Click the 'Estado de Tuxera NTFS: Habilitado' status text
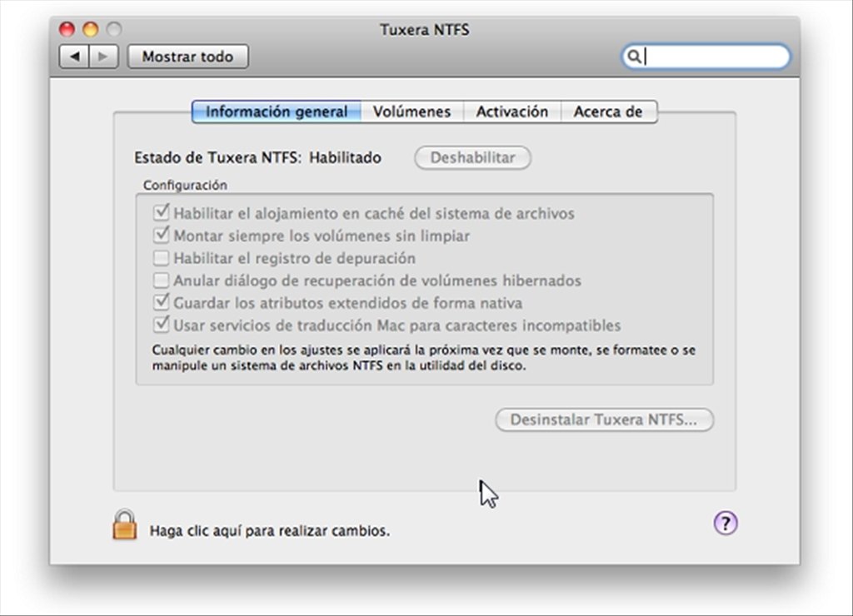Screen dimensions: 853x616 (x=258, y=157)
